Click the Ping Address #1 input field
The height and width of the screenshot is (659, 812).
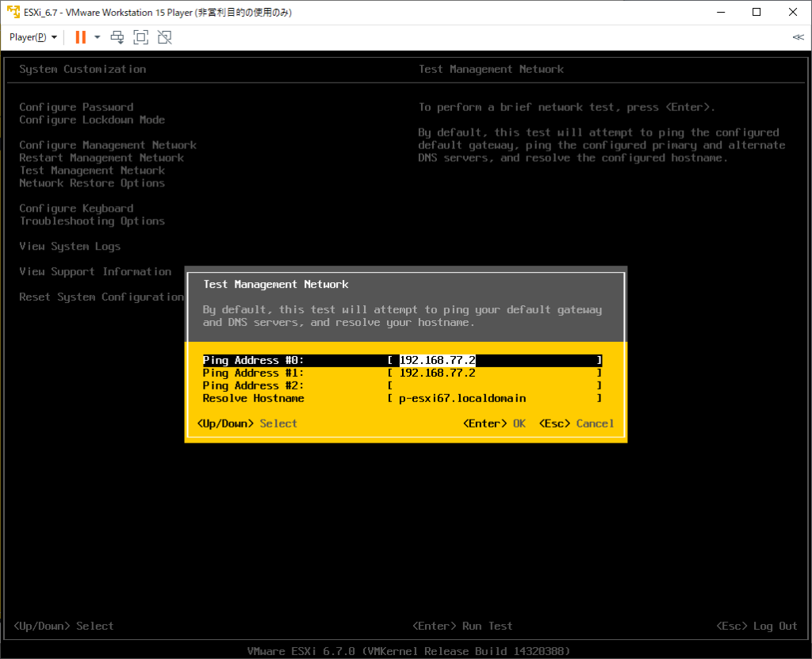click(x=495, y=373)
